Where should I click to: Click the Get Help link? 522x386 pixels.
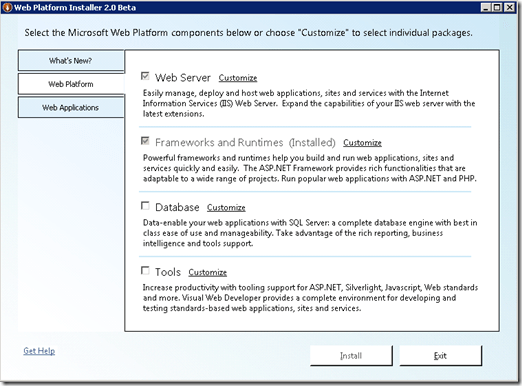[x=39, y=351]
